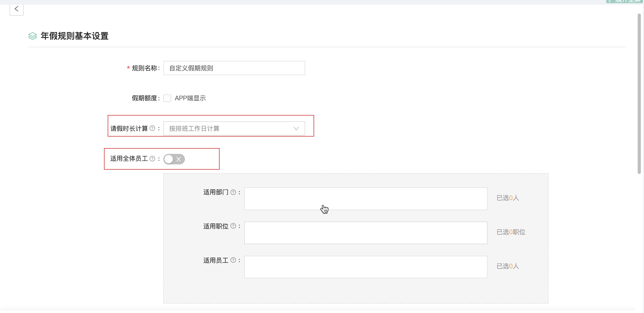Click the 假期额度 label
This screenshot has width=644, height=313.
(146, 98)
